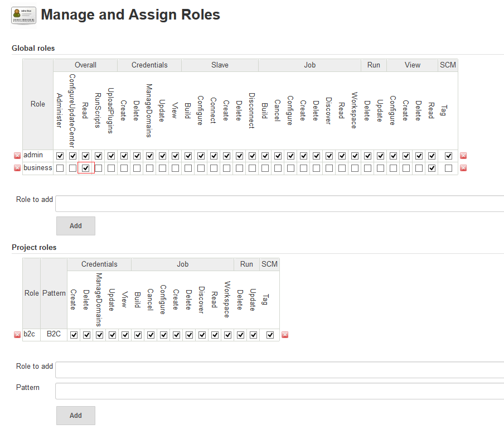Uncheck Overall Read for business role
The width and height of the screenshot is (504, 429).
[x=85, y=168]
